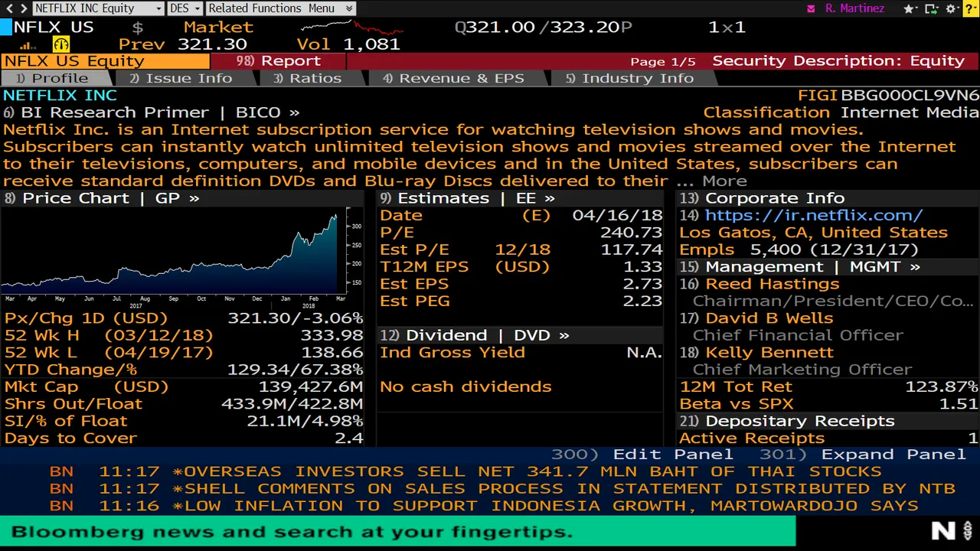Click the 301) Expand Panel button
Image resolution: width=980 pixels, height=551 pixels.
point(862,455)
